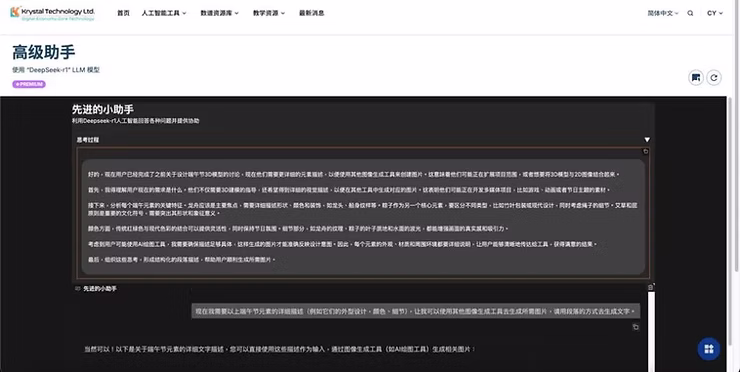Click the thinking paragraph starting 颜色方面
The height and width of the screenshot is (372, 740).
298,228
